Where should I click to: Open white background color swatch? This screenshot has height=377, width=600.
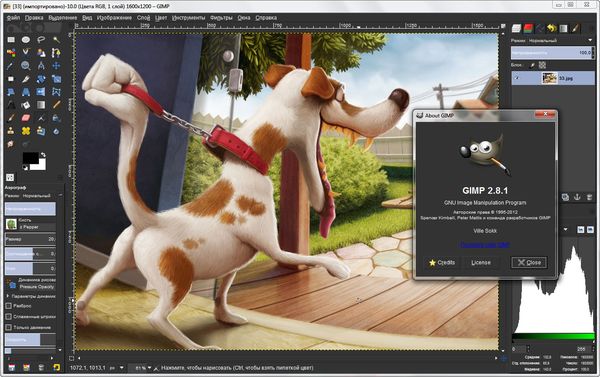[41, 166]
